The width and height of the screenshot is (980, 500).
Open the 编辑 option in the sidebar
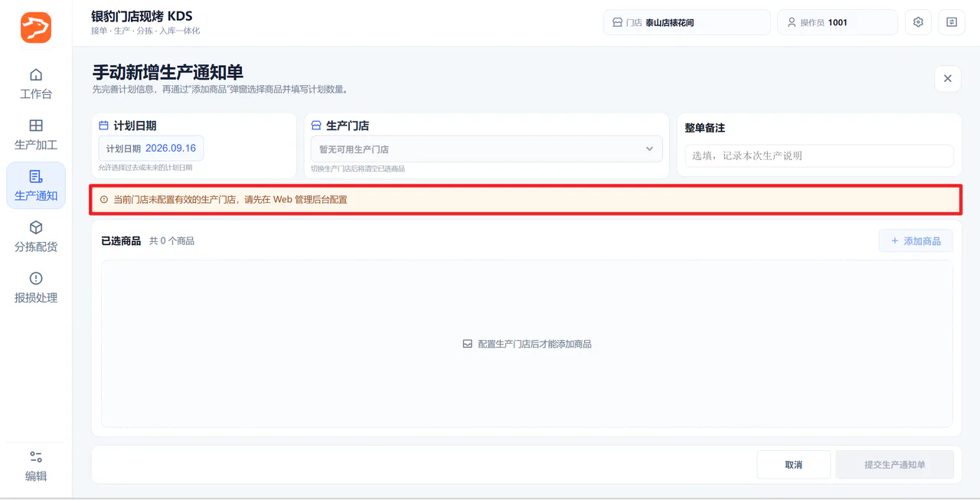coord(36,466)
